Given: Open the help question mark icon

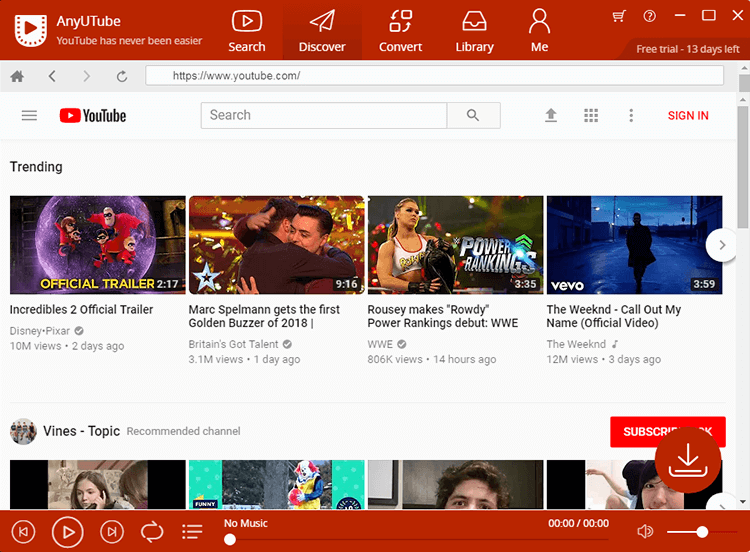Looking at the screenshot, I should (x=649, y=16).
